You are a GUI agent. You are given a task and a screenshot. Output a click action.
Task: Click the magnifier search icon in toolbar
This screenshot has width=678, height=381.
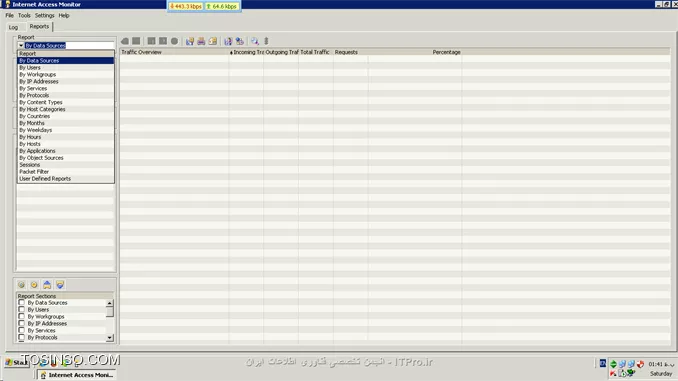pos(255,41)
